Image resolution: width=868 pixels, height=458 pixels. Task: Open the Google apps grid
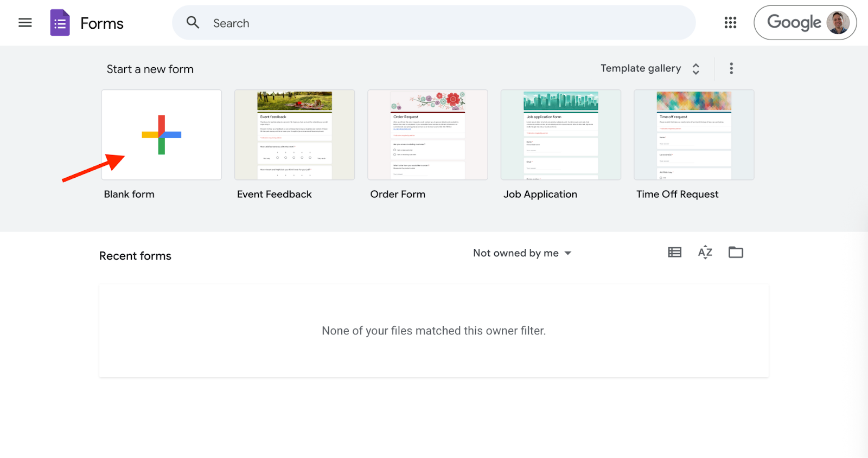(730, 23)
